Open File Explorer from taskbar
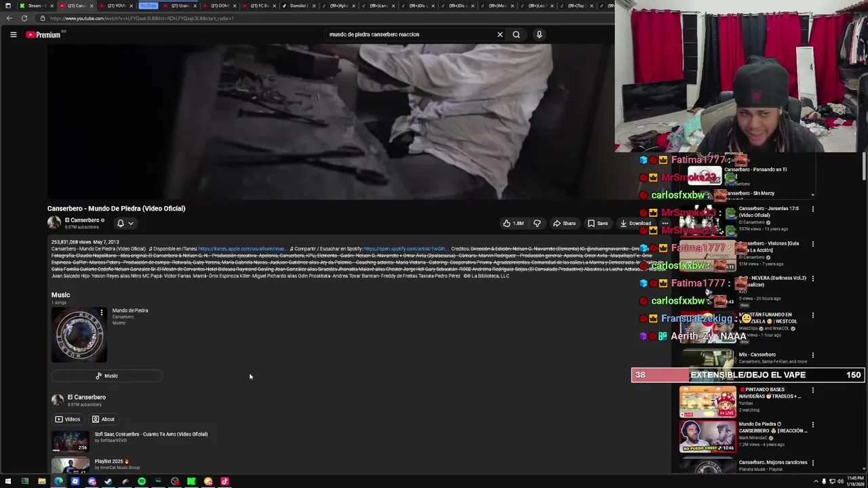Viewport: 868px width, 488px height. 41,482
